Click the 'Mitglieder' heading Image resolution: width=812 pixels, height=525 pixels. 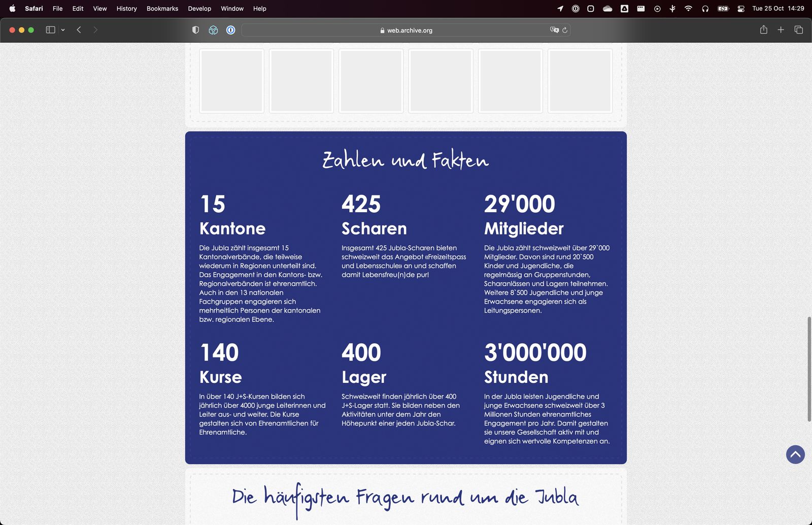[524, 228]
